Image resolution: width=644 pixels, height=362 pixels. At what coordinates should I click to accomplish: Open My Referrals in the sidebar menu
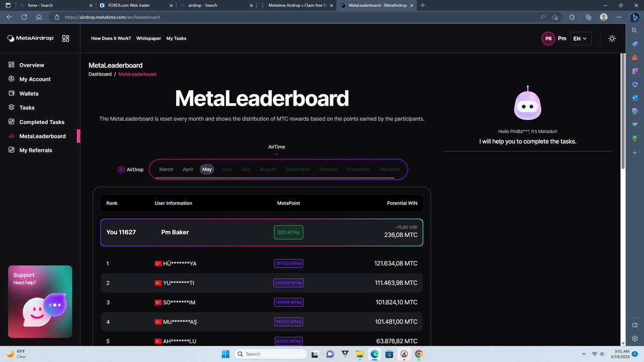(30, 150)
